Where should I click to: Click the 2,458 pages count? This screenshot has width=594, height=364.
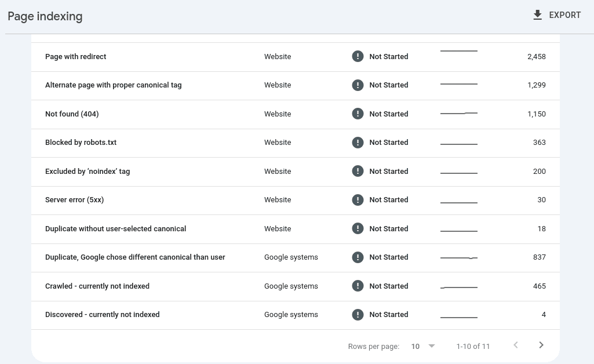point(537,56)
